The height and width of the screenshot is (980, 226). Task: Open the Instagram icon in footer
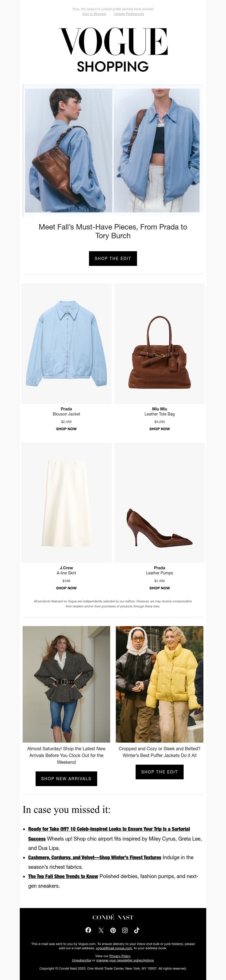(x=125, y=930)
